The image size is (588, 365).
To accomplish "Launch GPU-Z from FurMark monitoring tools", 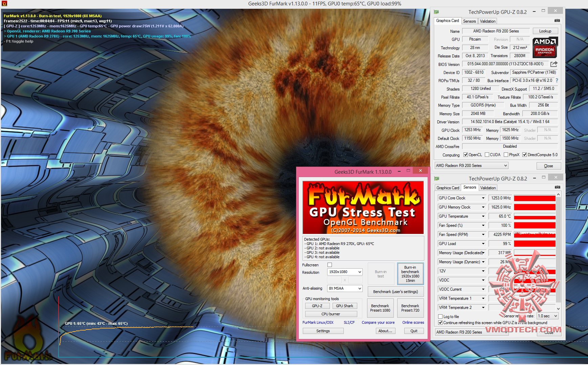I will (317, 306).
